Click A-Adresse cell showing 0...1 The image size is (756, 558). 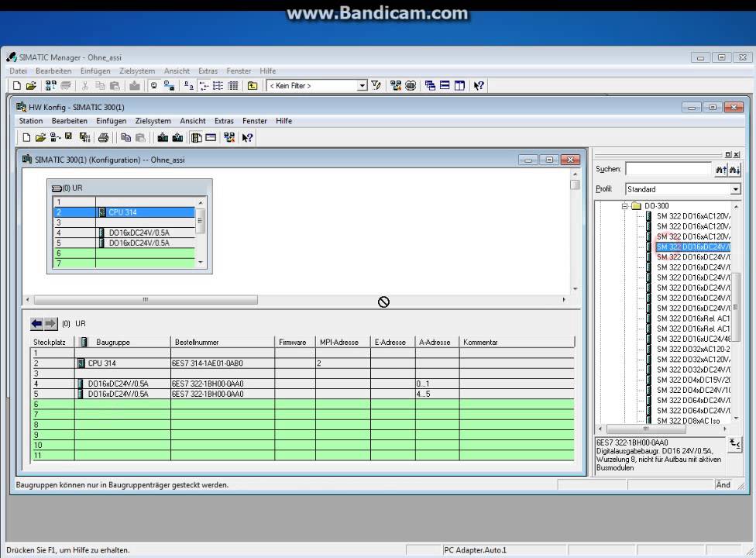[x=437, y=384]
